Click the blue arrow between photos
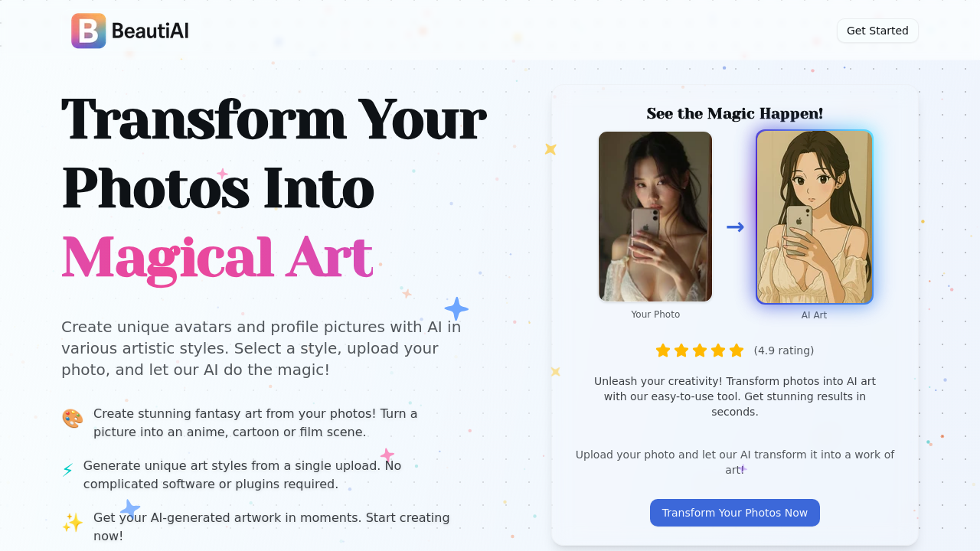The width and height of the screenshot is (980, 551). 735,227
